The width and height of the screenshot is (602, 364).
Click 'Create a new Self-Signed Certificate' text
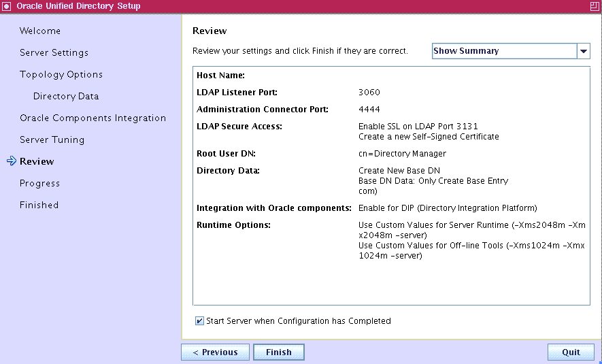coord(429,137)
